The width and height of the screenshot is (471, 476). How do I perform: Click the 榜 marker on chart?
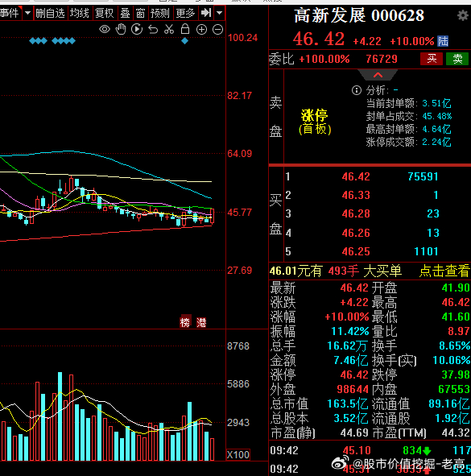point(185,322)
